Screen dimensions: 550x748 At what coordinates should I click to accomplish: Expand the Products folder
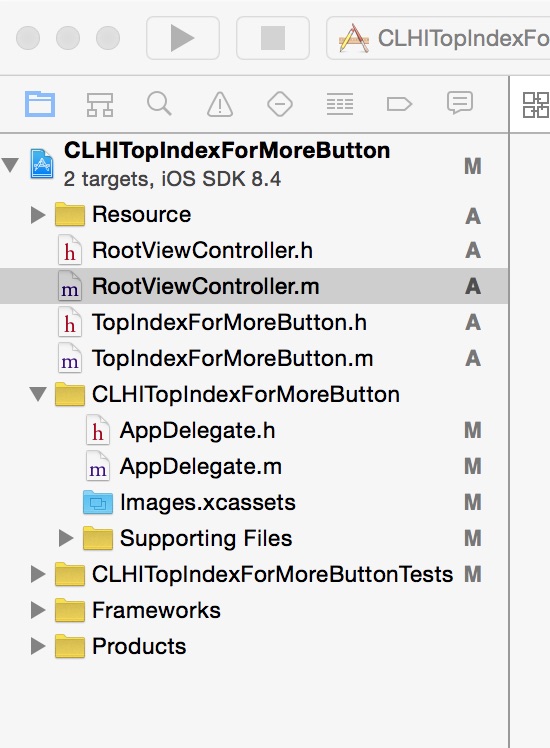[38, 646]
